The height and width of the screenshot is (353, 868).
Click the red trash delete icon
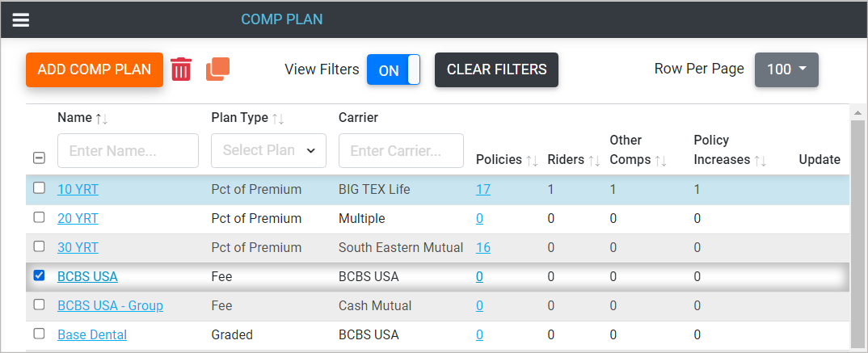pyautogui.click(x=181, y=69)
